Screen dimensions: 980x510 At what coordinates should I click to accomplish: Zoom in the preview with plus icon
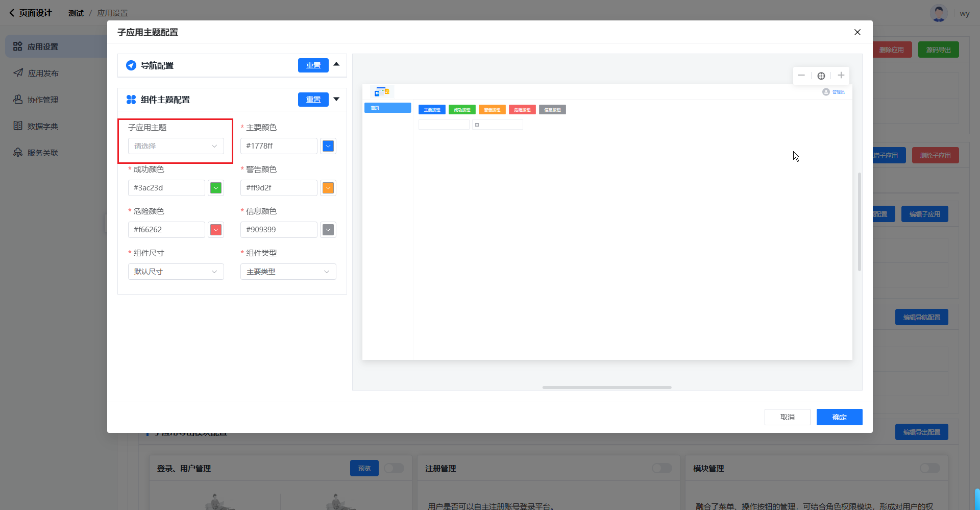(x=841, y=76)
